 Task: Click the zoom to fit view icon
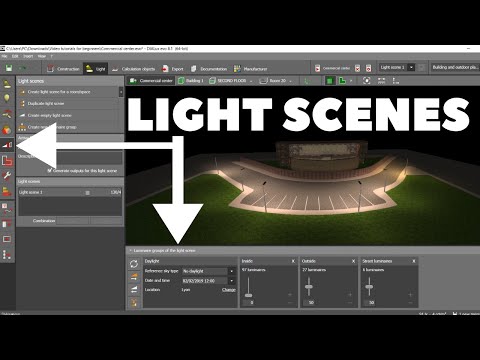tap(366, 81)
